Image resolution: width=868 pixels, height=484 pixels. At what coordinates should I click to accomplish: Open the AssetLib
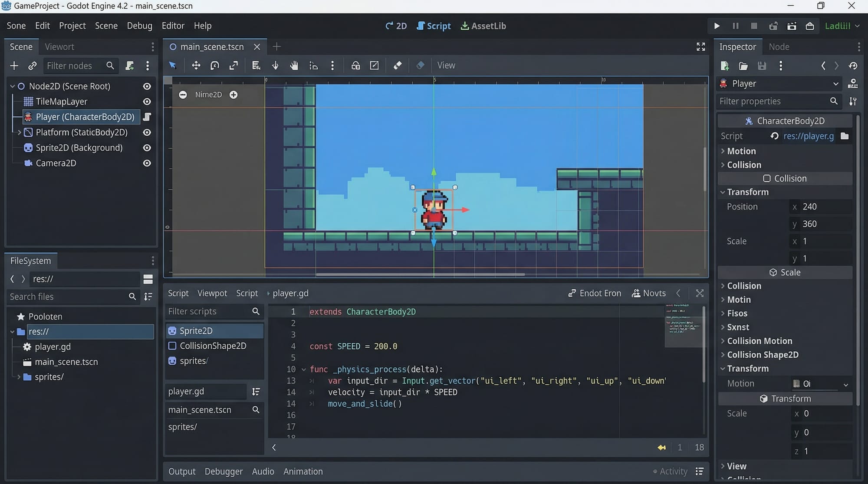click(483, 26)
